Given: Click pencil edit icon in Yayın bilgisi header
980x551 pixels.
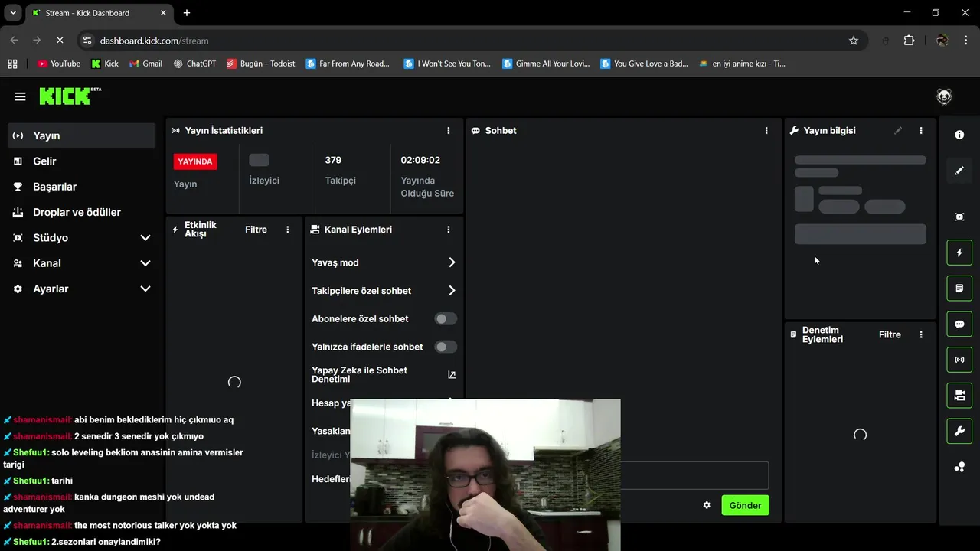Looking at the screenshot, I should point(898,131).
